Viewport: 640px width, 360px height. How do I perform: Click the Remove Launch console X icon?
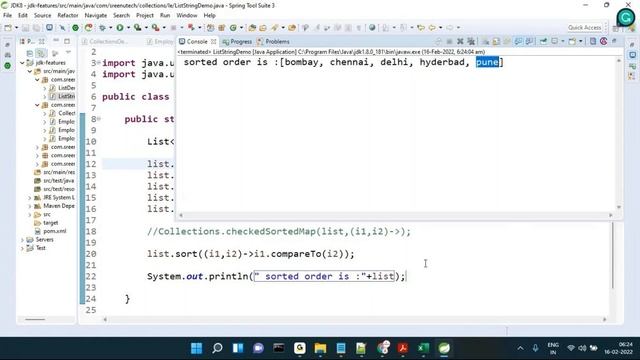click(x=460, y=41)
